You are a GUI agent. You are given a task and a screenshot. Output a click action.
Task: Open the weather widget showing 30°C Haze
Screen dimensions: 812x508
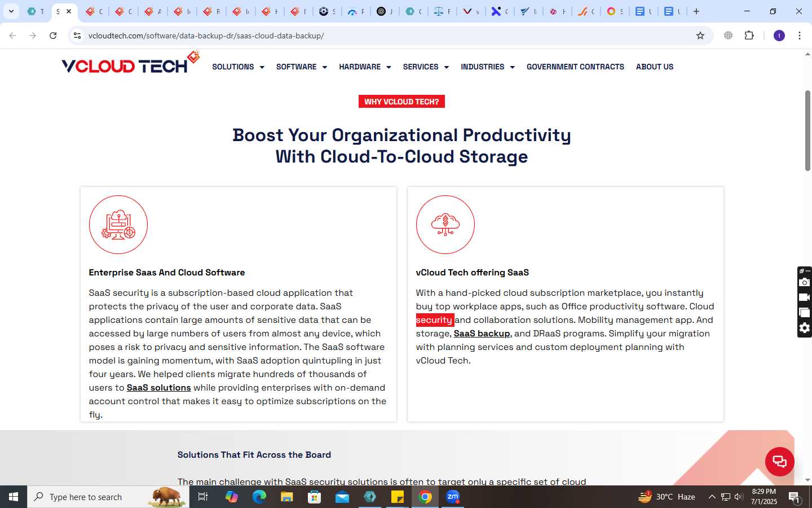(x=667, y=497)
